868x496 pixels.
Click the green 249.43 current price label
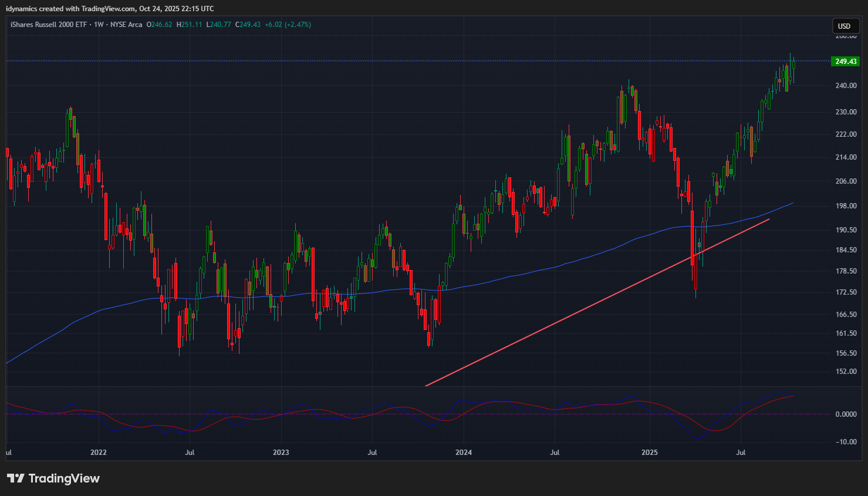(x=846, y=62)
